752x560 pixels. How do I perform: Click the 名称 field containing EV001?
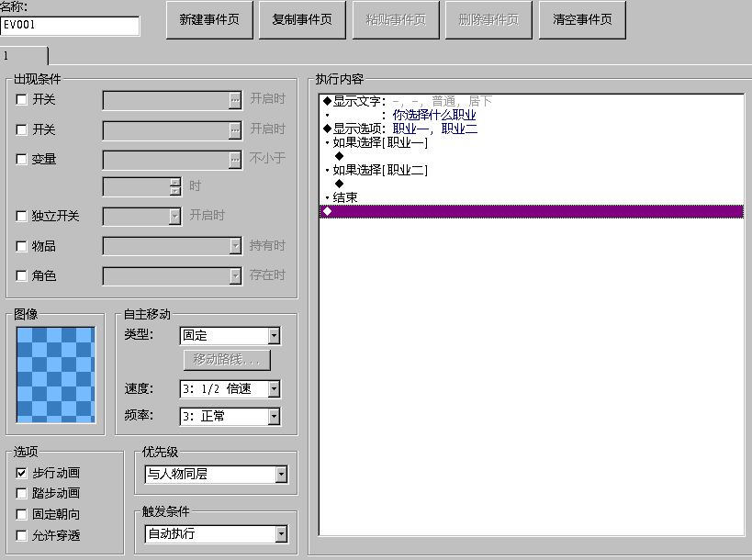pos(70,26)
